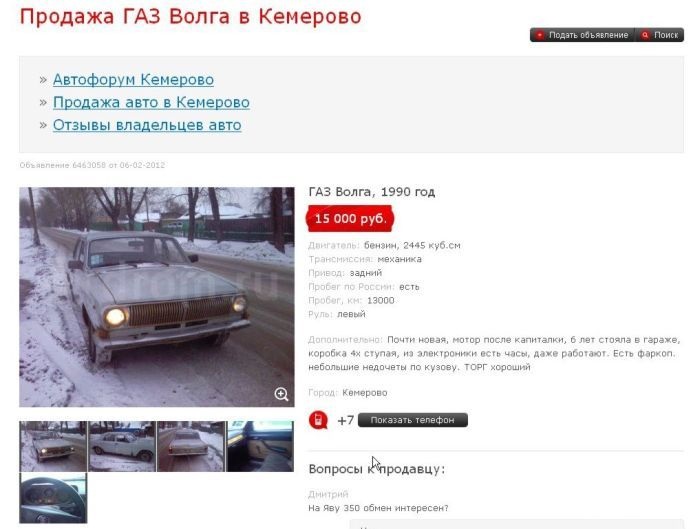Click the red dot icon in Подать объявление
The image size is (700, 529).
pyautogui.click(x=540, y=35)
